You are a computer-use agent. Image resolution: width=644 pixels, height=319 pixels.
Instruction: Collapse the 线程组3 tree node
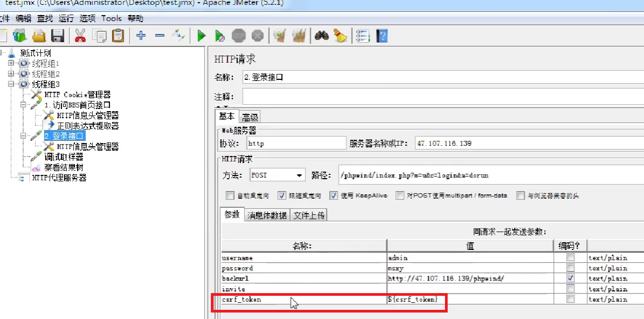pyautogui.click(x=11, y=84)
